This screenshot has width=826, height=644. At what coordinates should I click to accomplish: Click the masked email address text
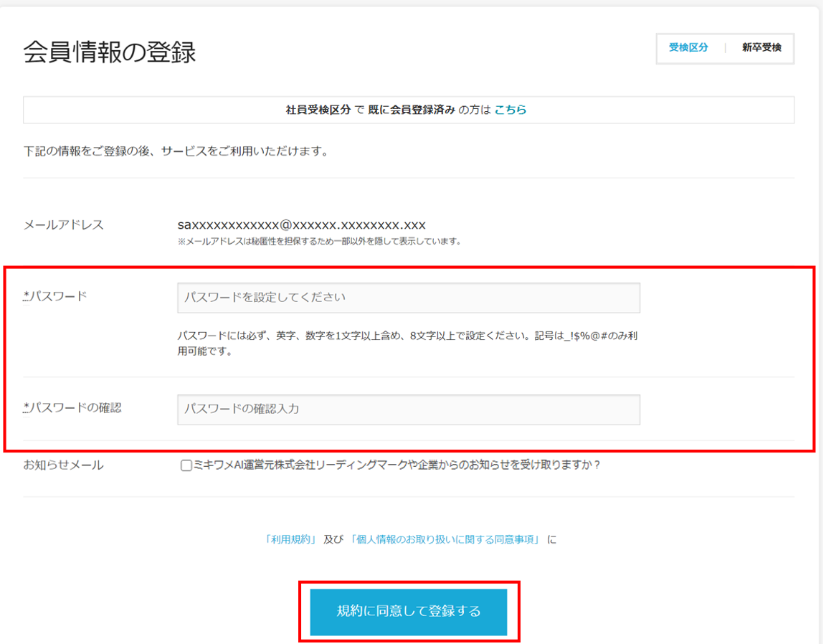pos(301,225)
